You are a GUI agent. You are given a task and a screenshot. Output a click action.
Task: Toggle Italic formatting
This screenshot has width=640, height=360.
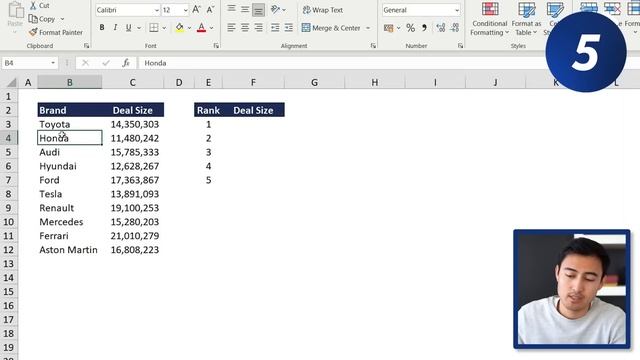115,28
